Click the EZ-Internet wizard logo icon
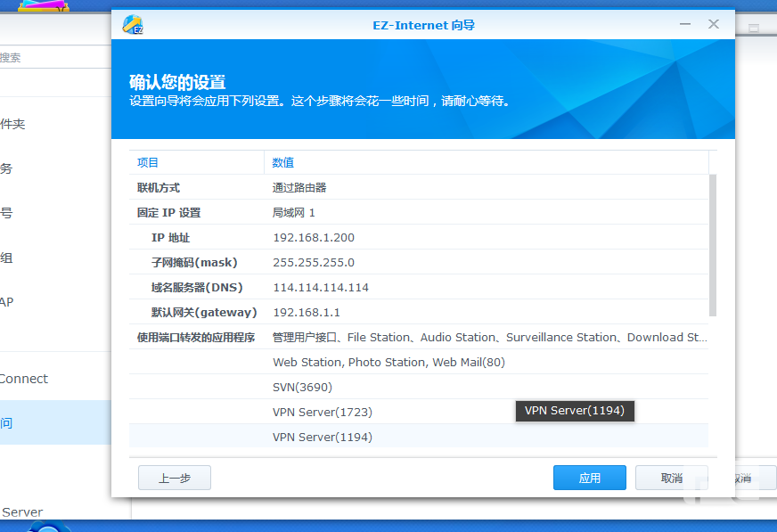777x532 pixels. pyautogui.click(x=133, y=25)
